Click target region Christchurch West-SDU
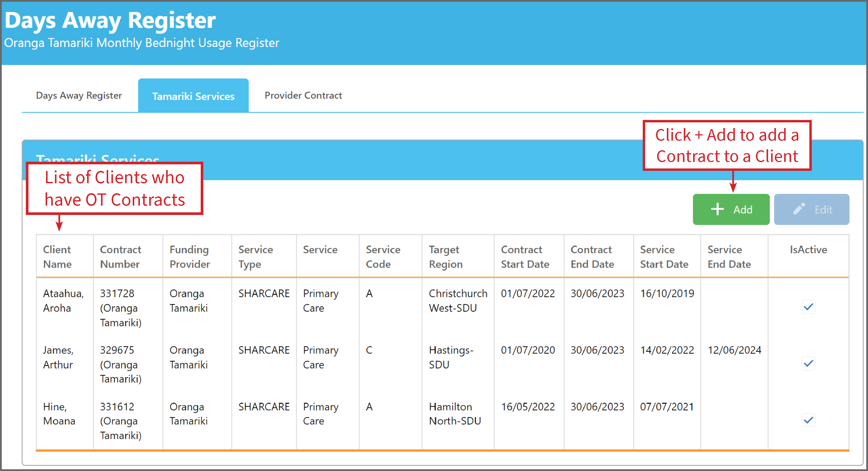This screenshot has height=471, width=868. pyautogui.click(x=458, y=300)
